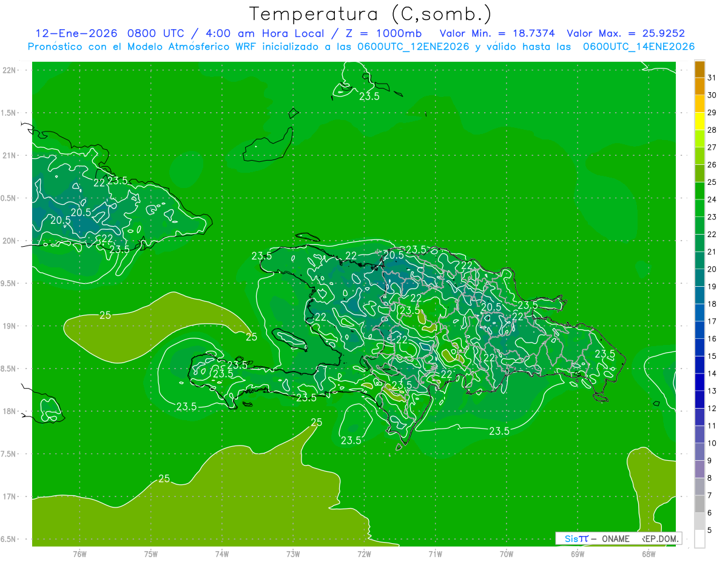This screenshot has width=728, height=562.
Task: Click the '19N' latitude axis label
Action: click(10, 326)
